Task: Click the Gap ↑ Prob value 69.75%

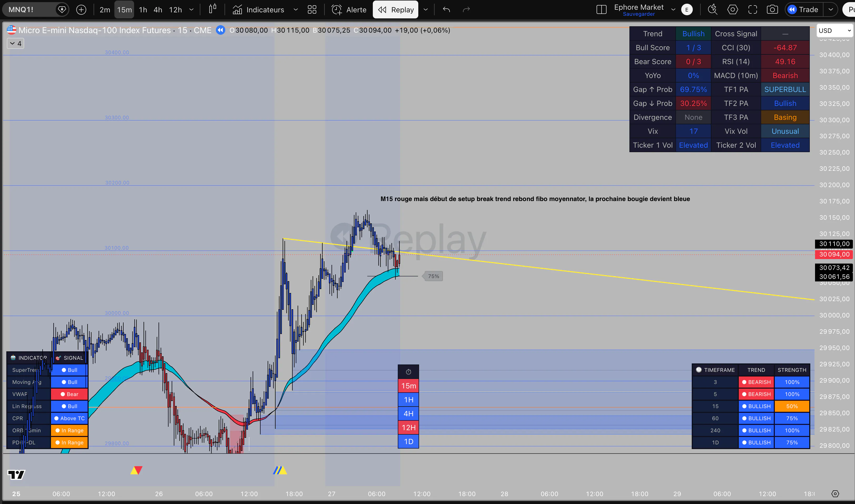Action: tap(693, 90)
